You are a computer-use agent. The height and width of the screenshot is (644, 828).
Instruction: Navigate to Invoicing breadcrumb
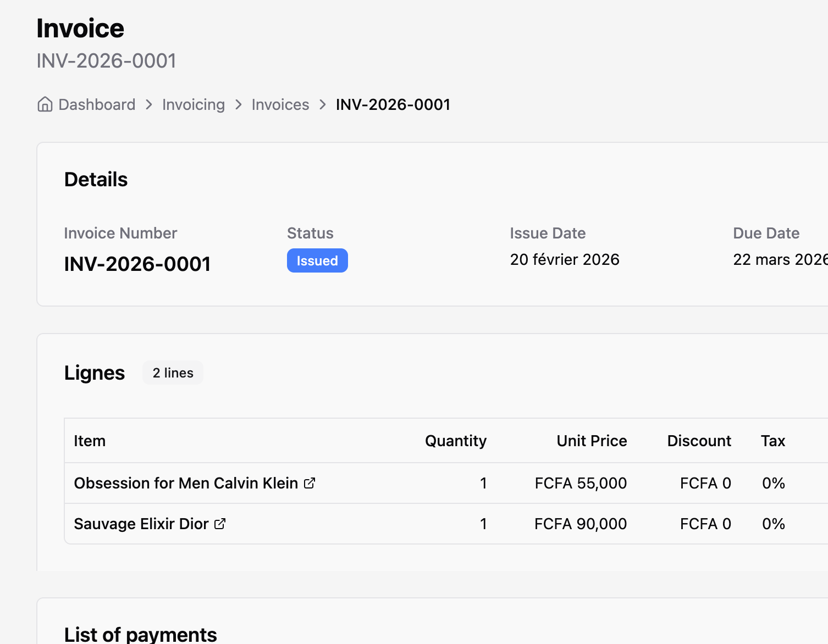tap(194, 104)
